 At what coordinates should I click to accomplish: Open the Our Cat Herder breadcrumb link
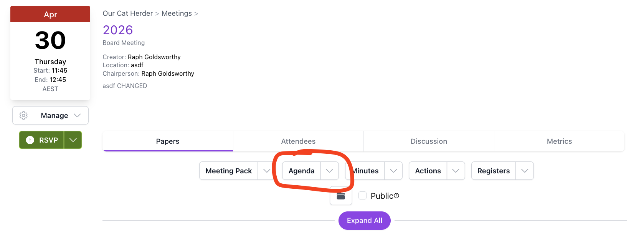[127, 13]
